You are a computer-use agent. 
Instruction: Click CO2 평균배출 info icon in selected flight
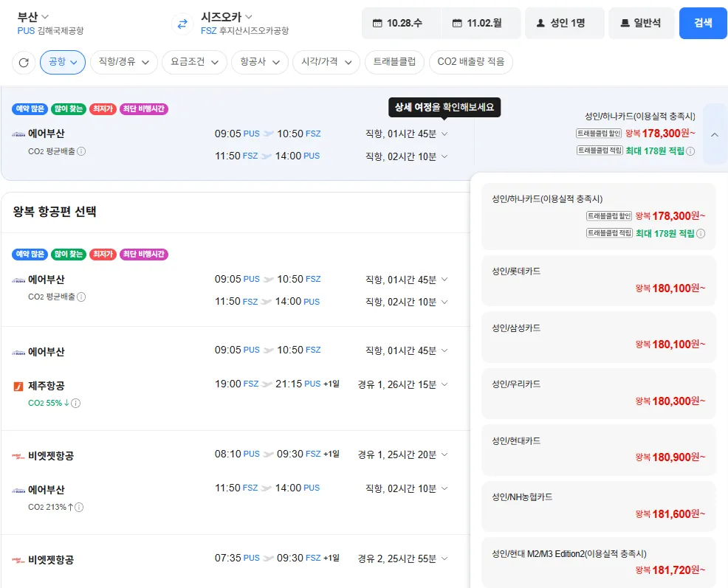pos(81,151)
